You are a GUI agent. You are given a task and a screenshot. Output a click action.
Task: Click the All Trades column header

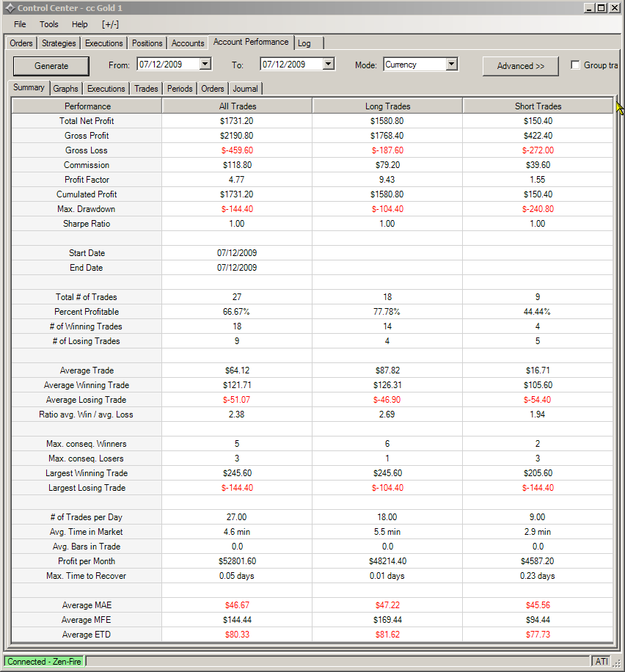point(237,106)
